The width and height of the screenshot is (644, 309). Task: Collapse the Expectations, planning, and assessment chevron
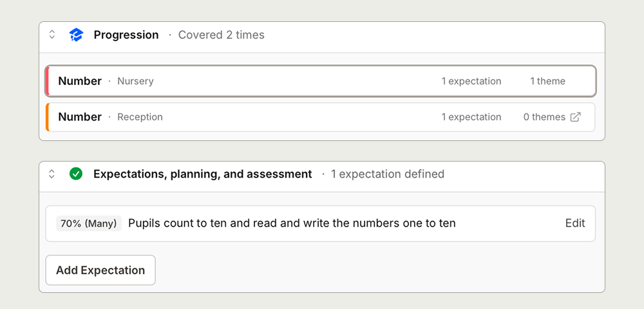click(x=52, y=174)
